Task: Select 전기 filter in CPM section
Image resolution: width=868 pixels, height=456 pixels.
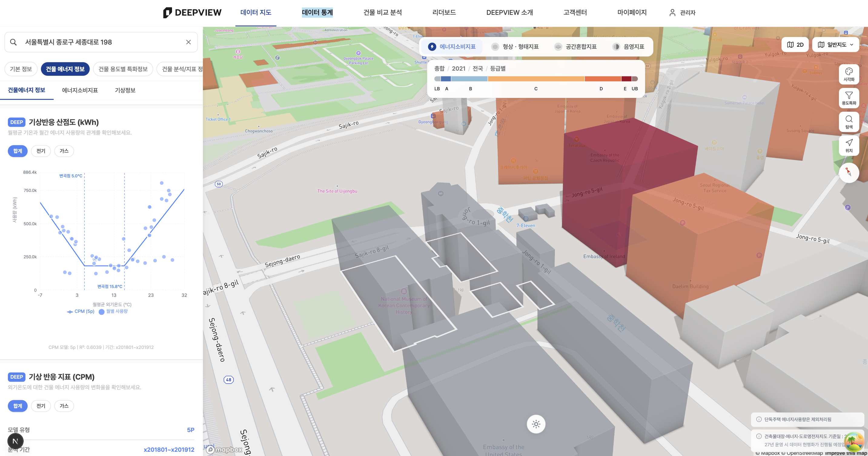Action: (x=41, y=406)
